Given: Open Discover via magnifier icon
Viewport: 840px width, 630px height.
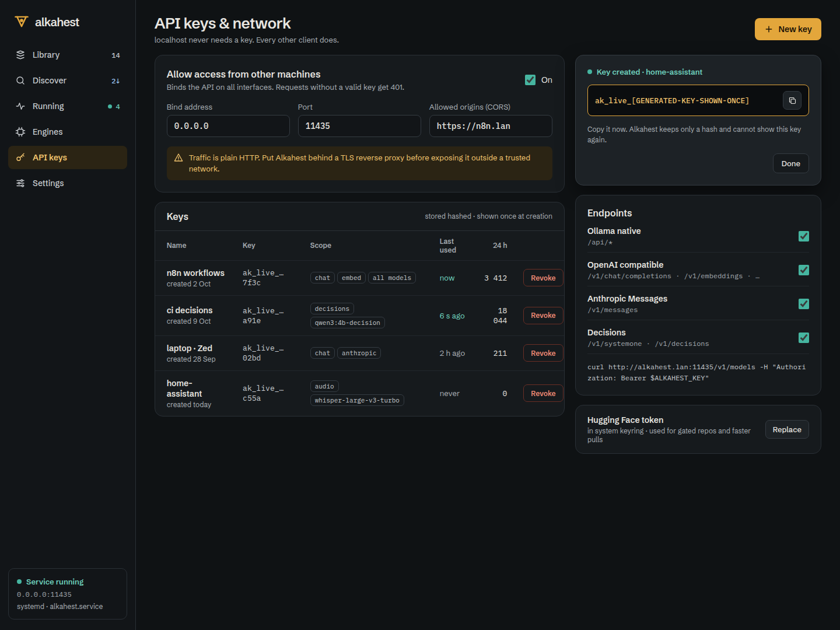Looking at the screenshot, I should [x=20, y=80].
